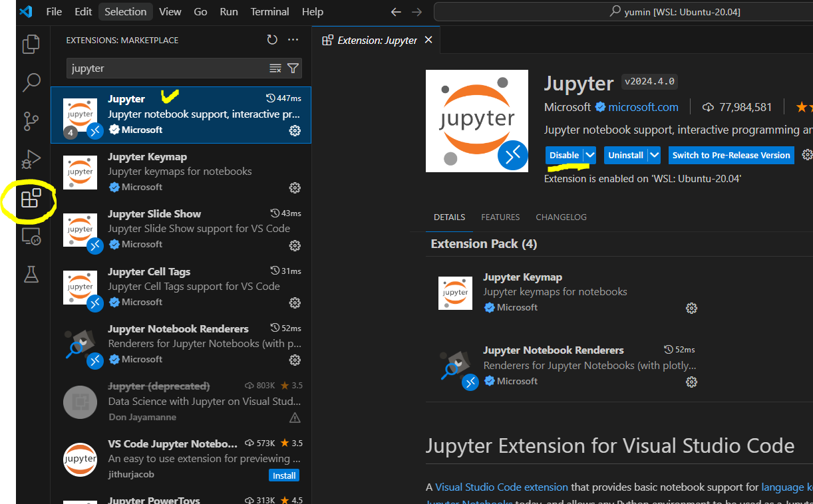Open the Explorer view in activity bar

(x=31, y=44)
